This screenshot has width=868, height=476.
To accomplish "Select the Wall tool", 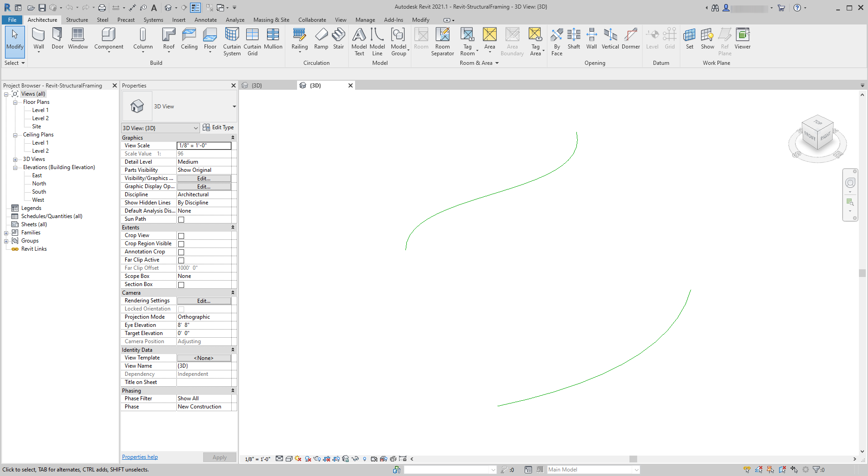I will tap(38, 40).
